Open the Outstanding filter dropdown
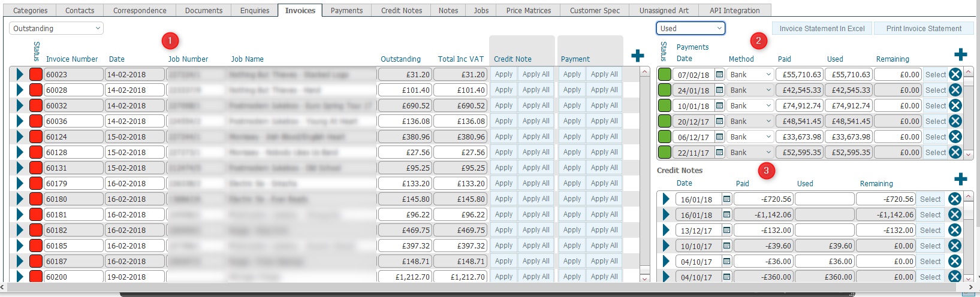 pyautogui.click(x=56, y=28)
